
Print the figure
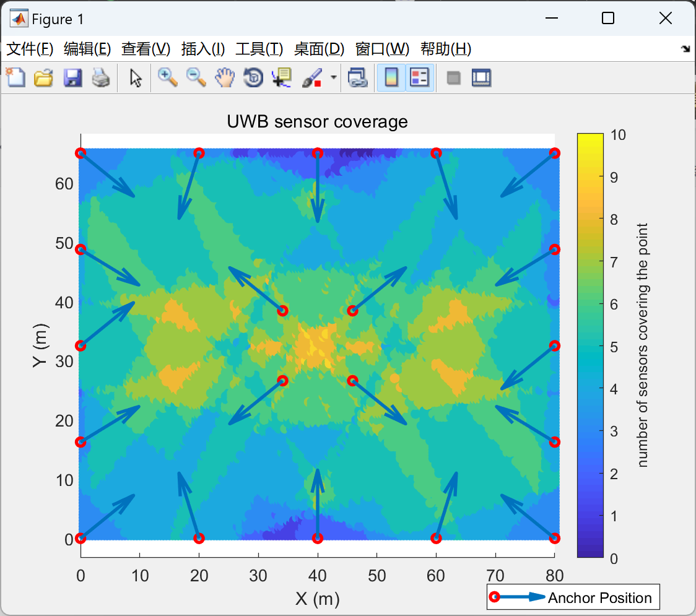point(101,77)
